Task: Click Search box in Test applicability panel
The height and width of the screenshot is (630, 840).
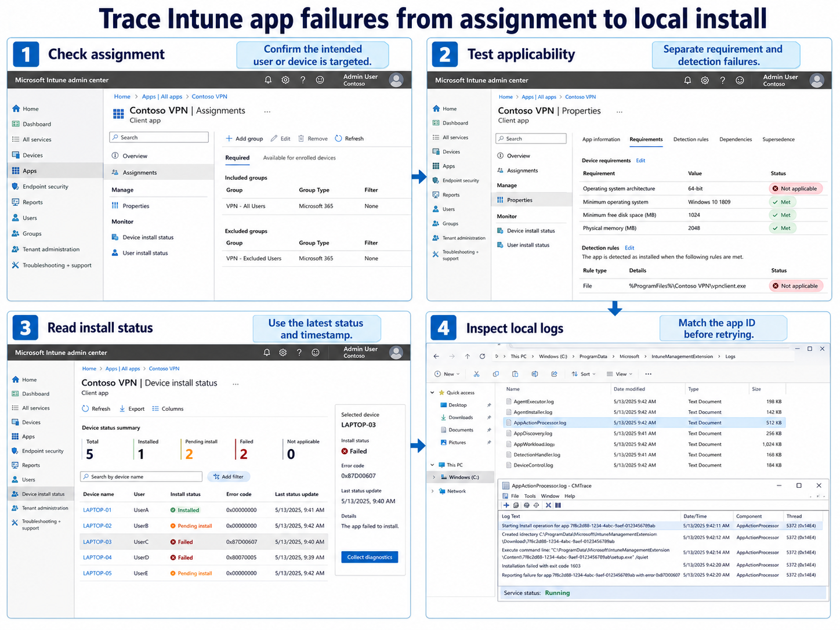Action: tap(531, 139)
